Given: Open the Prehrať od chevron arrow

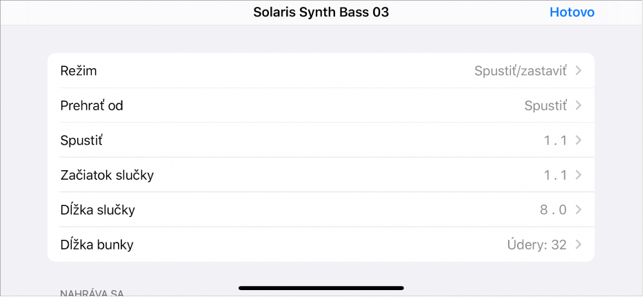Looking at the screenshot, I should [x=578, y=105].
